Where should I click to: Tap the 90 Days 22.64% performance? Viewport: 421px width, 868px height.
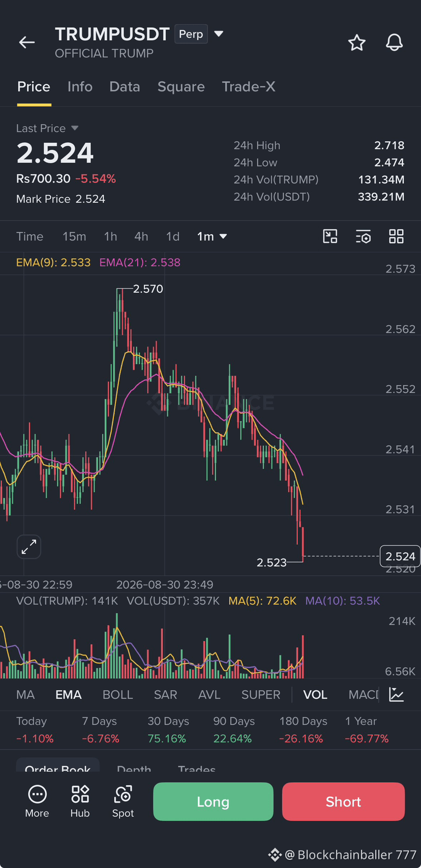pos(234,730)
